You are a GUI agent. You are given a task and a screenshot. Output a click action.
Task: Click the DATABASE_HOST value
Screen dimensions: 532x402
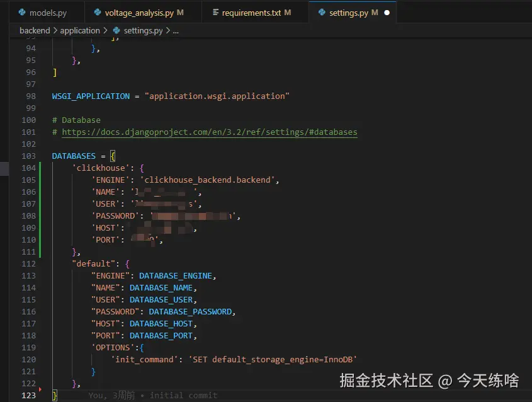coord(161,324)
